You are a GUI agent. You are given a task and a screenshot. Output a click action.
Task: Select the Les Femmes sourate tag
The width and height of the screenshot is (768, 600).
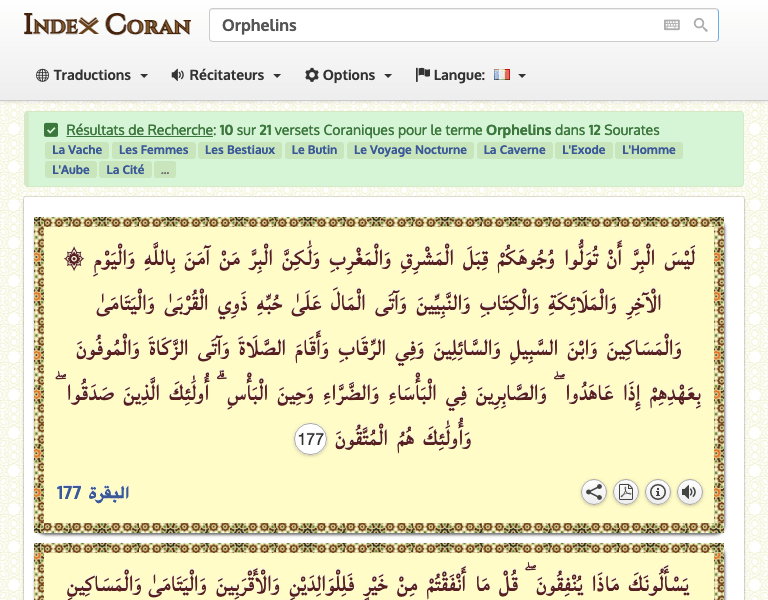point(154,150)
